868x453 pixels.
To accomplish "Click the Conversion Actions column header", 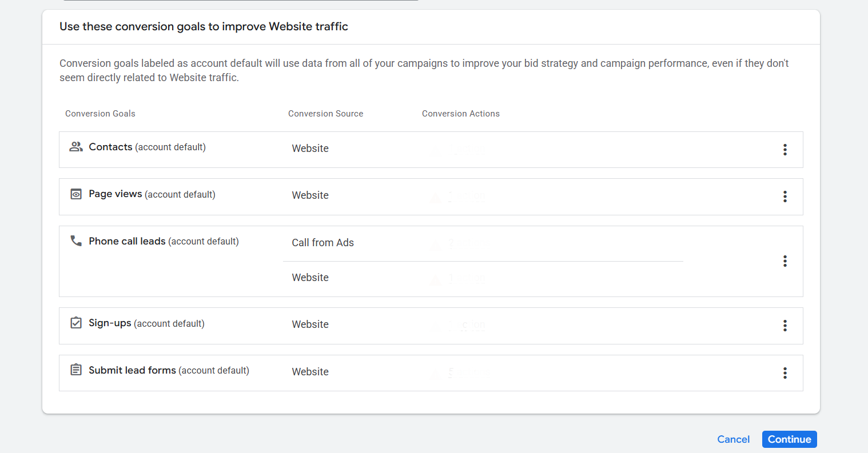I will (460, 114).
